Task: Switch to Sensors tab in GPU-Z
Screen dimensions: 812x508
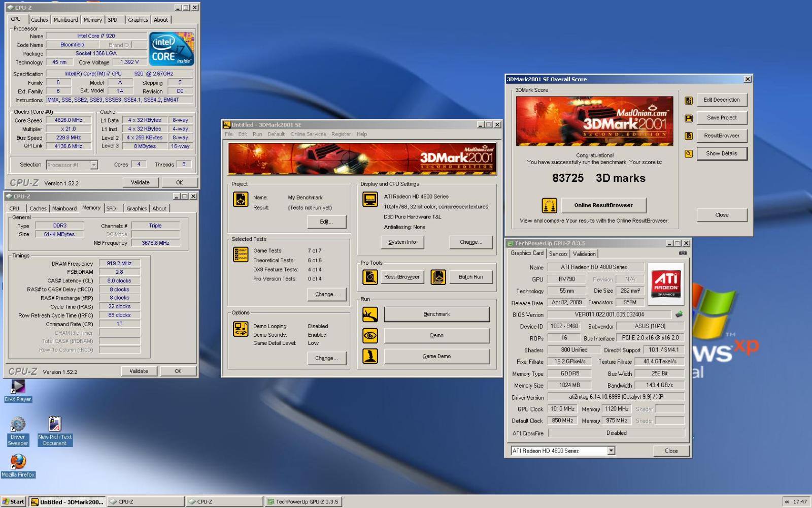Action: point(558,254)
